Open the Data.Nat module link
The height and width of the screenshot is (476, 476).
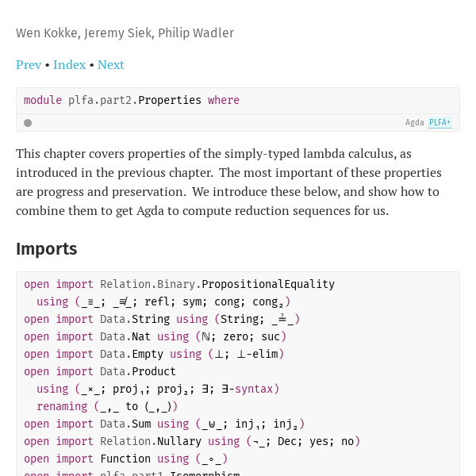[x=125, y=336]
